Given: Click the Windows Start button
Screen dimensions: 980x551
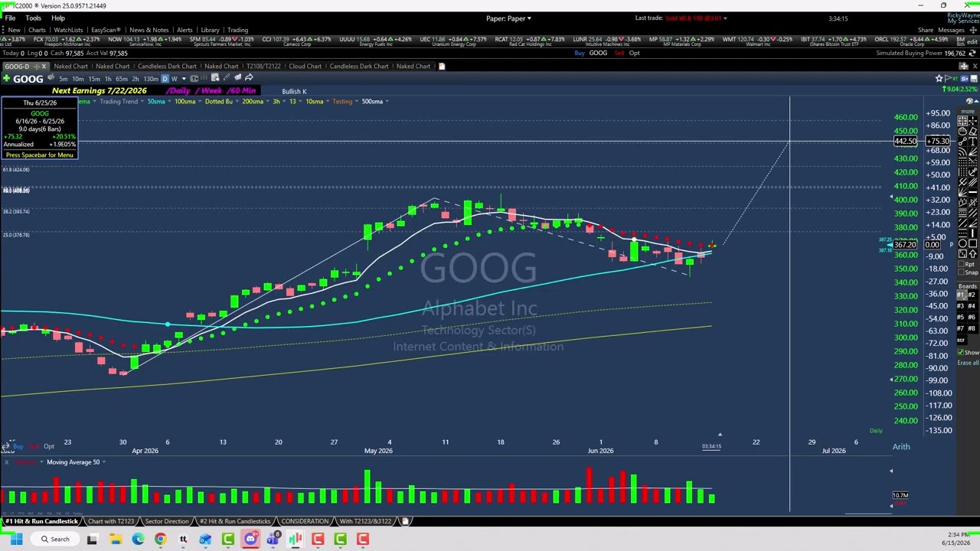Looking at the screenshot, I should 16,540.
